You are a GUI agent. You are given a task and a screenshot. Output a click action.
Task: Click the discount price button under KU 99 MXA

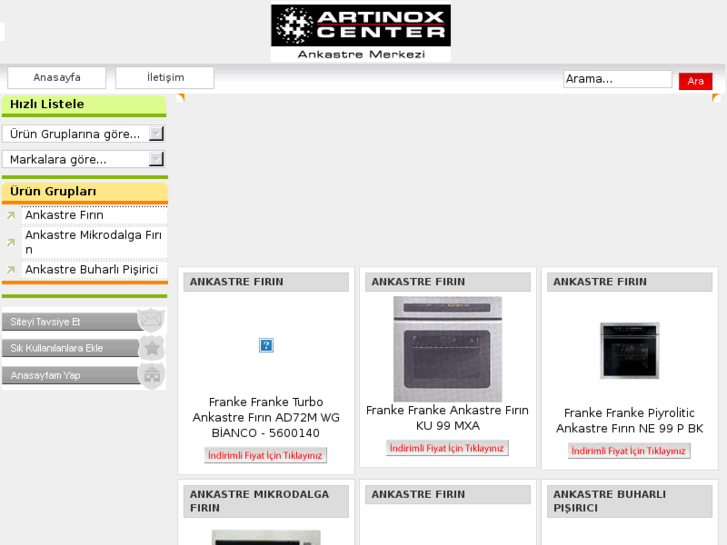[447, 448]
